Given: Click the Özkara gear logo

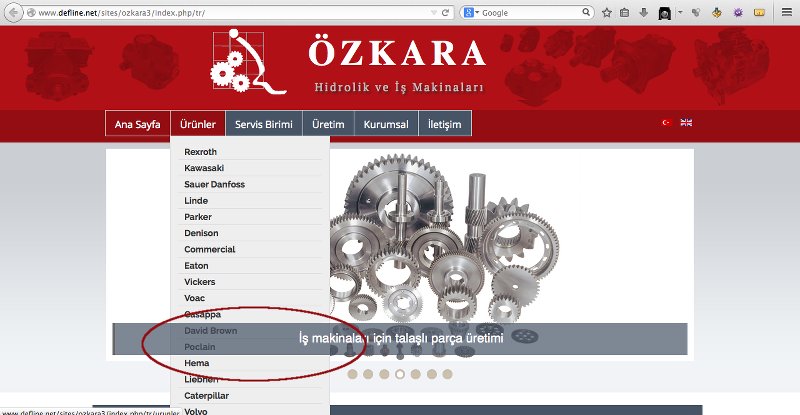Looking at the screenshot, I should tap(248, 62).
